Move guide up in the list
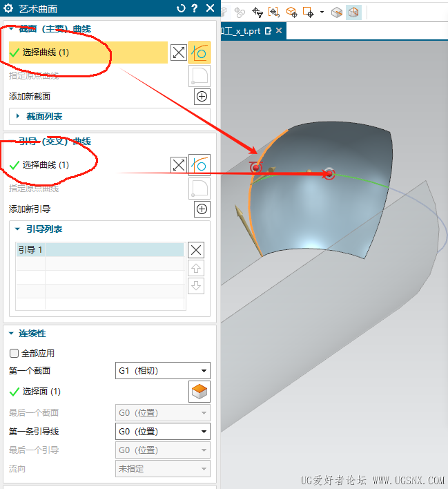Viewport: 448px width, 489px height. point(196,268)
